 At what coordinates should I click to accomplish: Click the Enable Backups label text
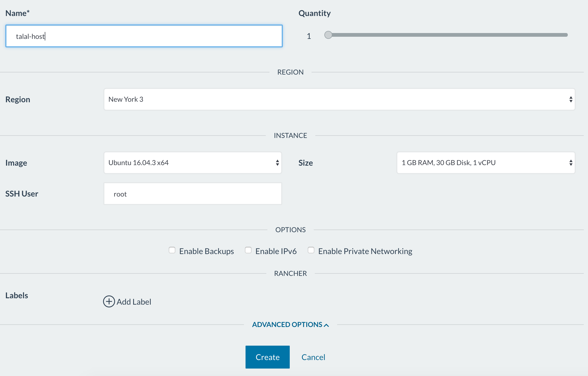206,251
